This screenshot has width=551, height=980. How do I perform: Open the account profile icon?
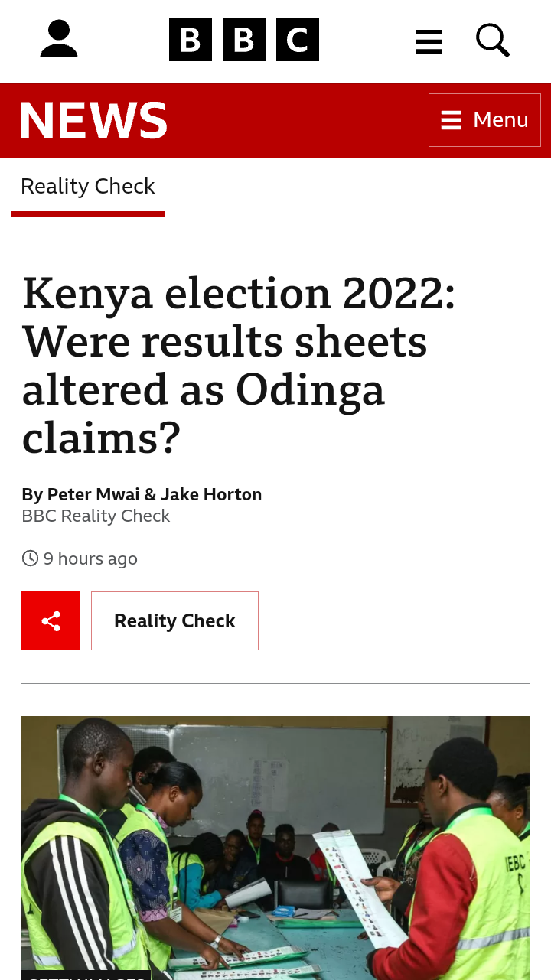(59, 39)
